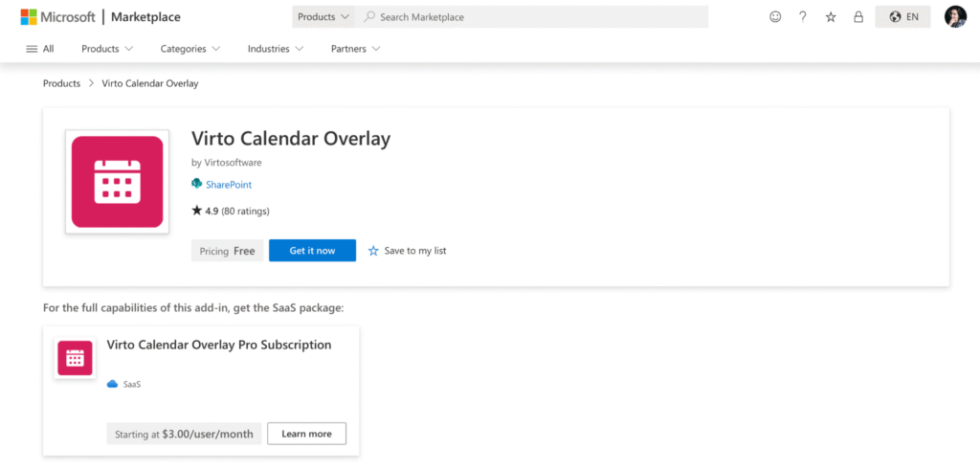Click the Pricing Free label

(x=228, y=251)
